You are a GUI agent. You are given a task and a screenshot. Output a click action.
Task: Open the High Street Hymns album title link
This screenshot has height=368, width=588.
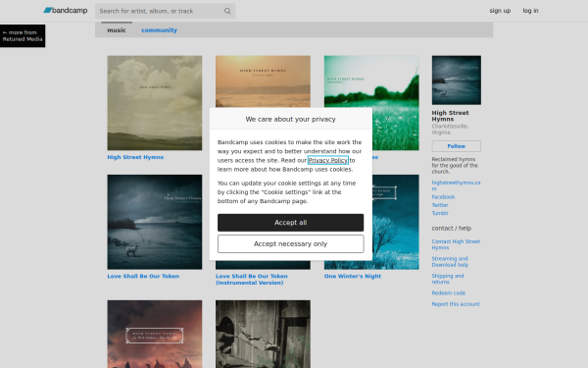135,157
